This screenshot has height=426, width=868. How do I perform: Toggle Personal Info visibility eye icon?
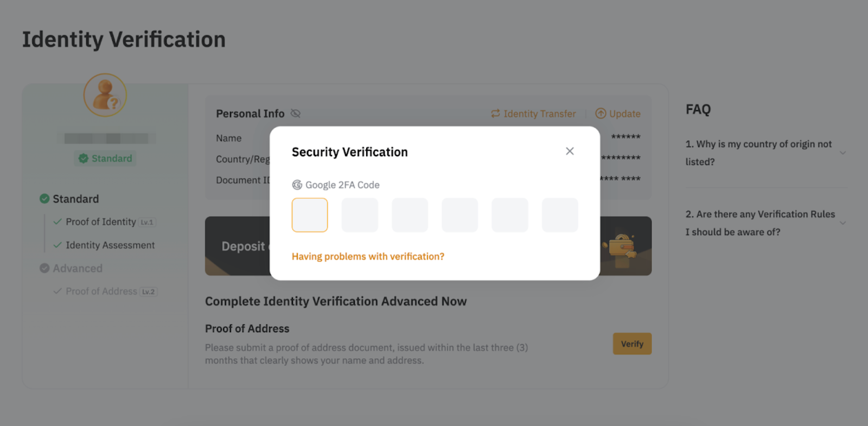[296, 113]
